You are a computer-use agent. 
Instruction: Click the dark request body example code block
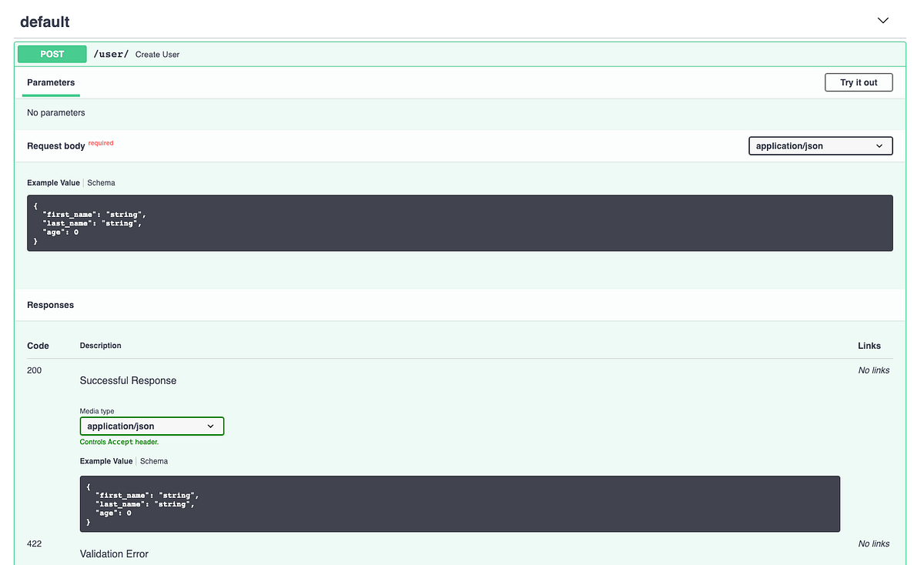point(460,222)
